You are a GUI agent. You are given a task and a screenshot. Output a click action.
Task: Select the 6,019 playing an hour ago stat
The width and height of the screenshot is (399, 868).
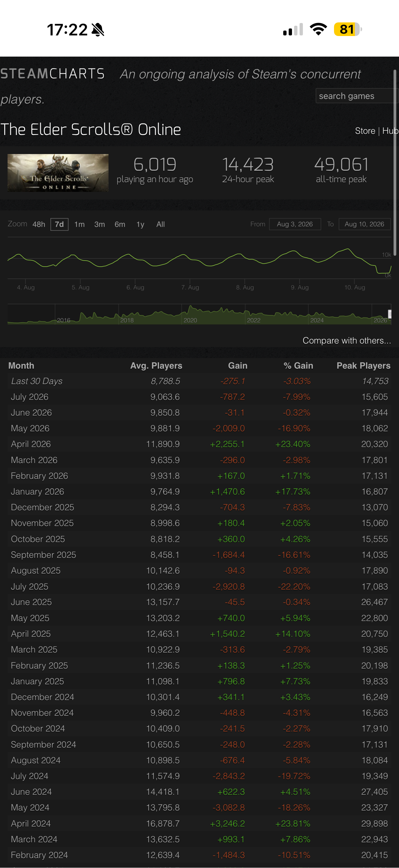[x=155, y=170]
